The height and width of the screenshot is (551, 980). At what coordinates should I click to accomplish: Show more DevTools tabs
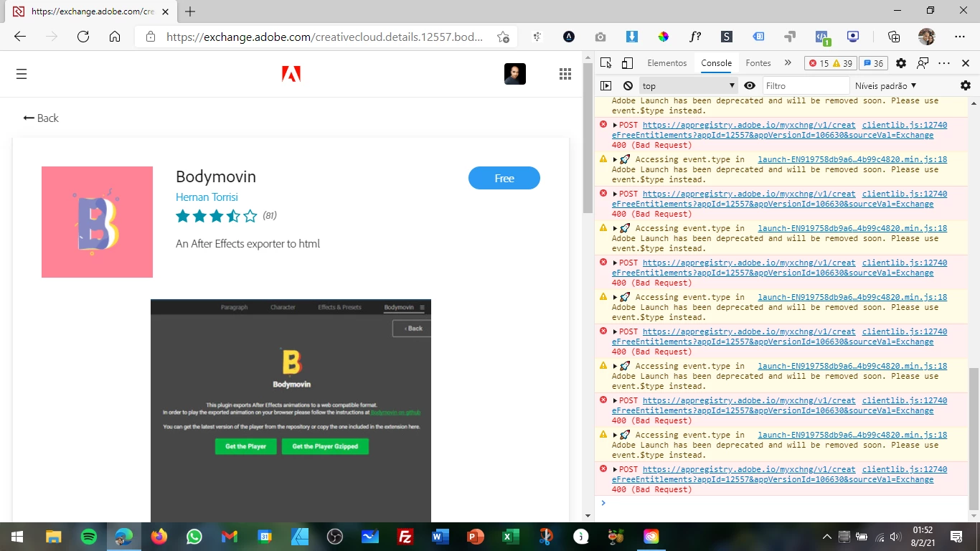[788, 63]
